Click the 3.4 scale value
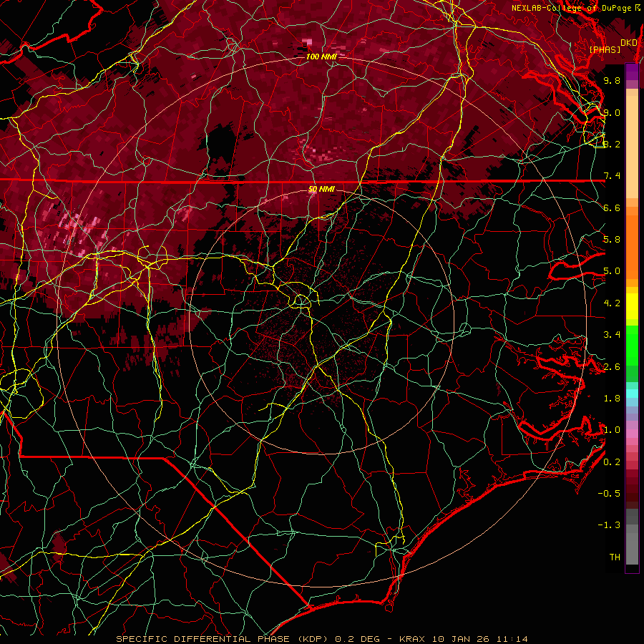 tap(612, 335)
